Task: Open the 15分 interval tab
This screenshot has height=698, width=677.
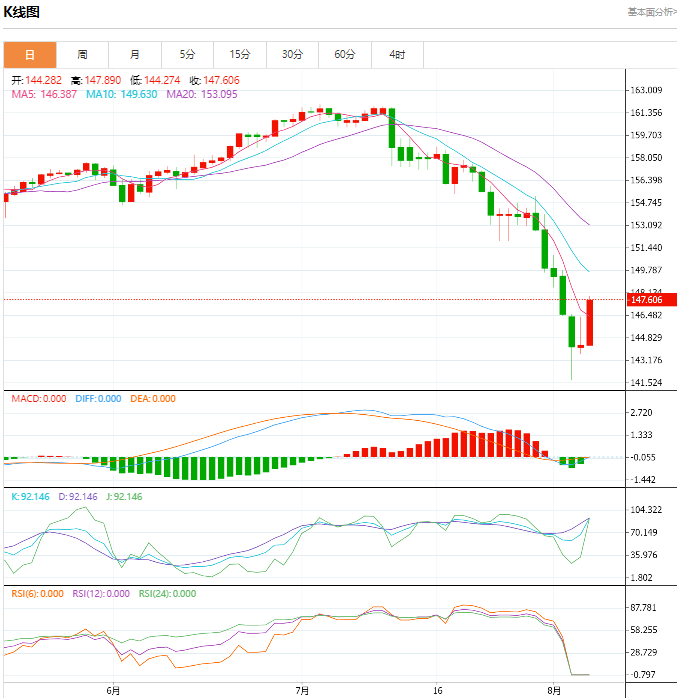Action: tap(240, 55)
